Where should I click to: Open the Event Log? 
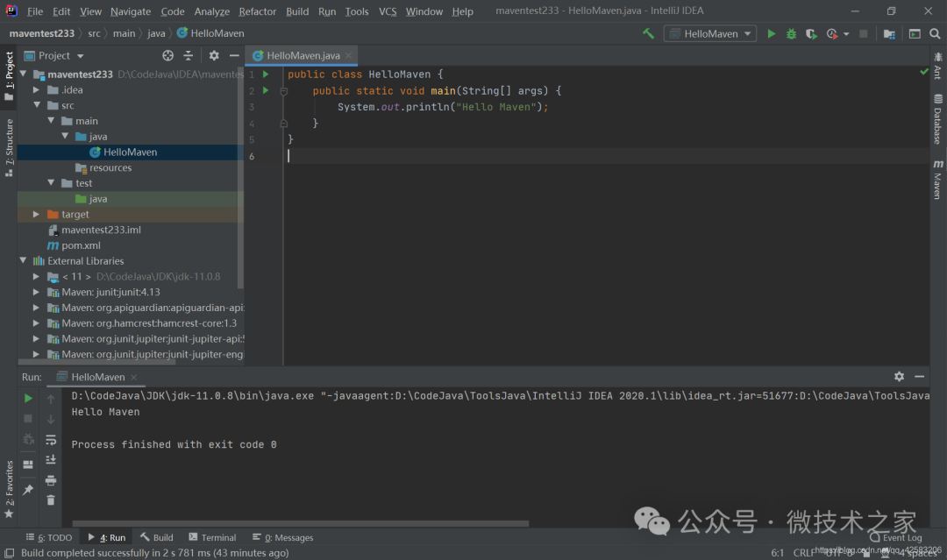896,538
